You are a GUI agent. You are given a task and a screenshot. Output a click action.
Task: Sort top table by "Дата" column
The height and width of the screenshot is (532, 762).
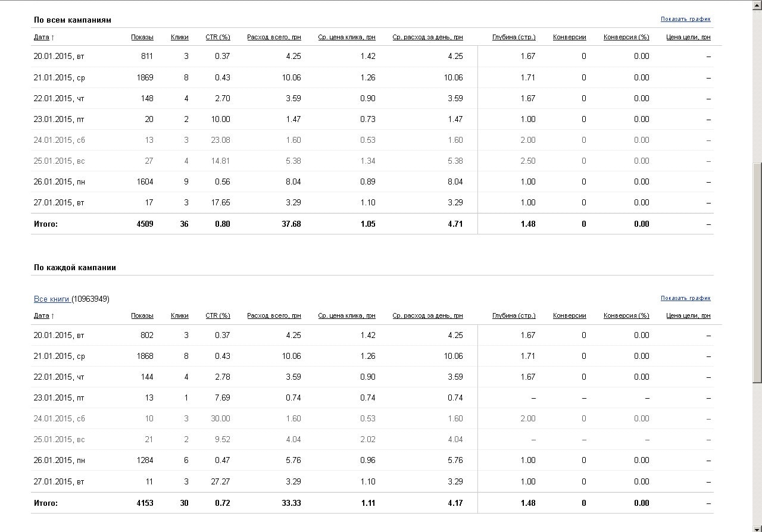[x=41, y=37]
